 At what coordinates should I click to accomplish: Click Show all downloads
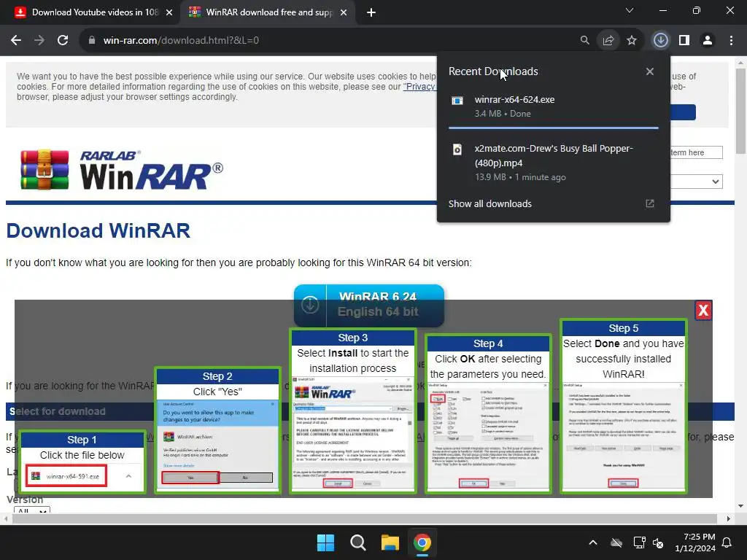tap(489, 204)
